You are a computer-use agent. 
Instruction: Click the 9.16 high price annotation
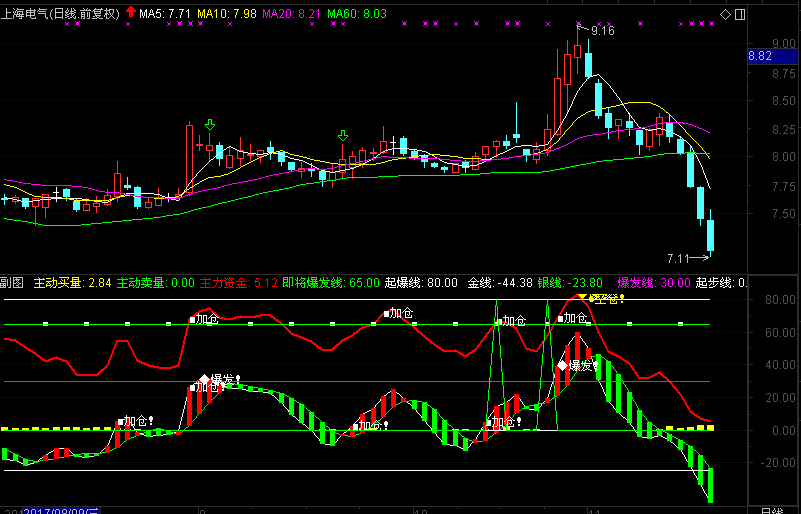click(x=603, y=31)
